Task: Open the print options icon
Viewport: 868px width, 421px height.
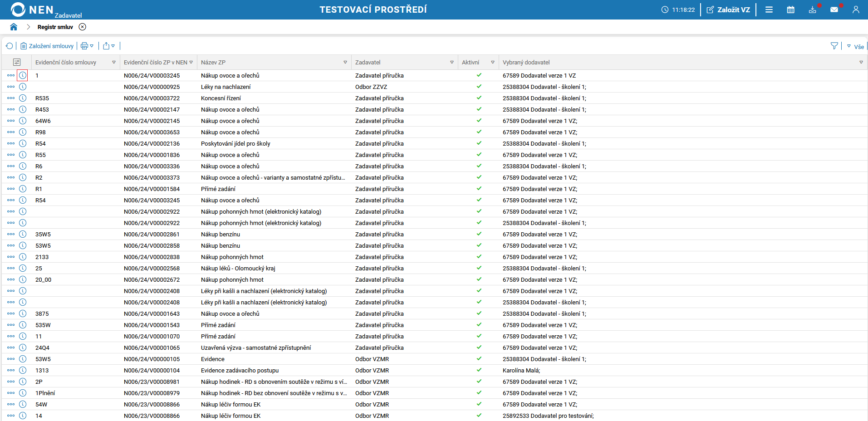Action: click(84, 46)
